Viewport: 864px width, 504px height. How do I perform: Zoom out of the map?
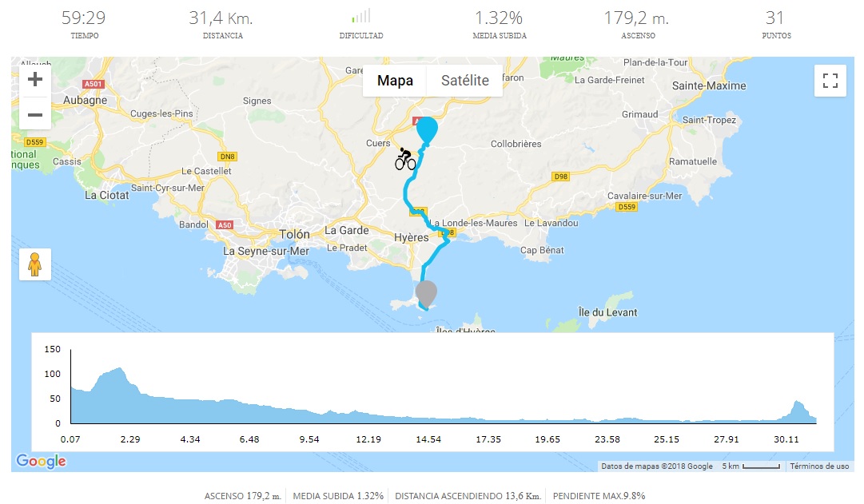[x=35, y=114]
